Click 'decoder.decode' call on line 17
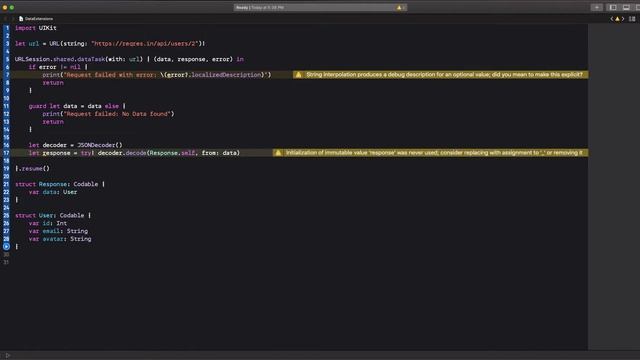The width and height of the screenshot is (640, 360). click(122, 153)
